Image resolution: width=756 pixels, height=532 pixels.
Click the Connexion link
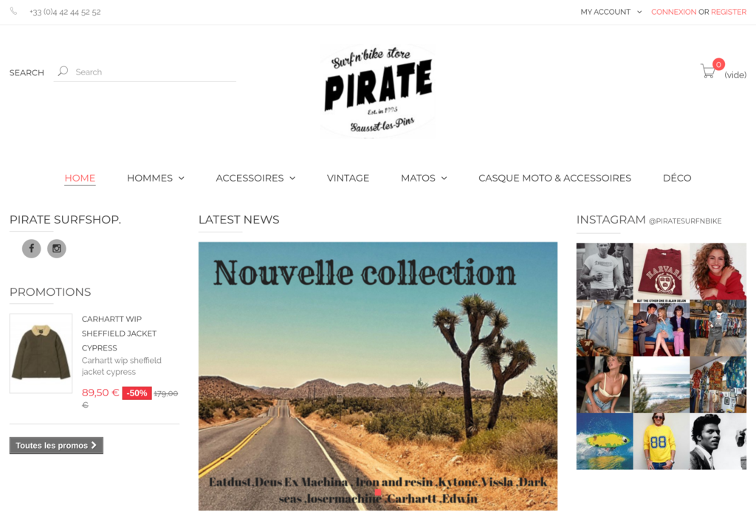tap(673, 12)
